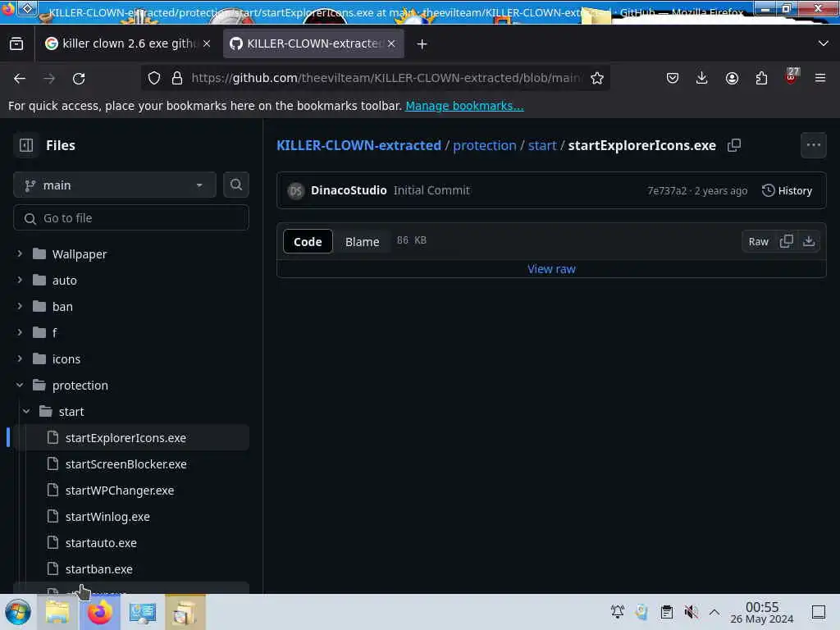Close the killer clown 2.6 search tab
Image resolution: width=840 pixels, height=630 pixels.
point(207,44)
